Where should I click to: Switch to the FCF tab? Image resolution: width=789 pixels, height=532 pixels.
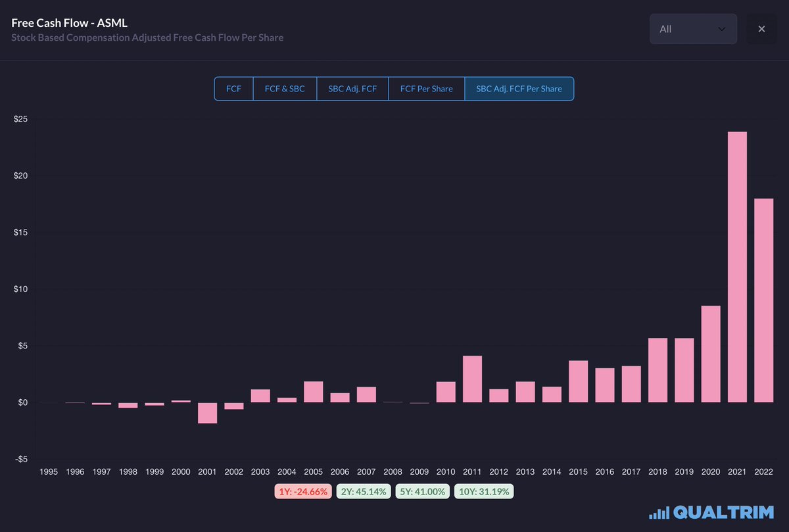coord(233,89)
